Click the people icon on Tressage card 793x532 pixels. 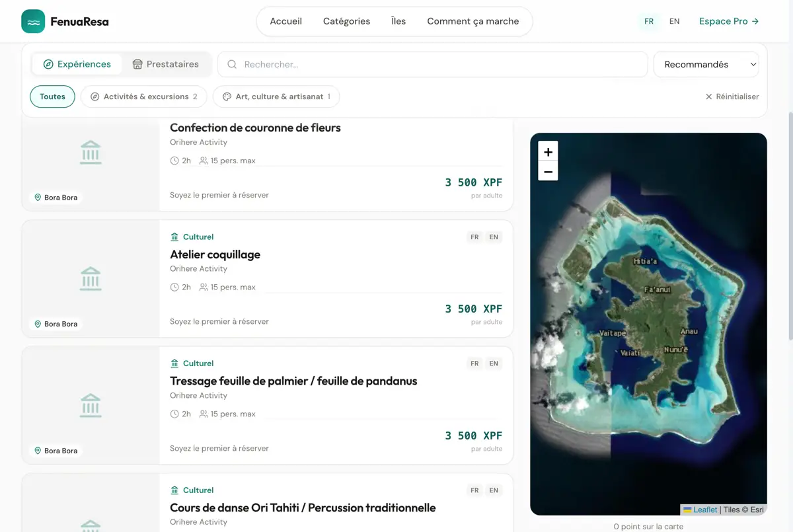coord(204,414)
